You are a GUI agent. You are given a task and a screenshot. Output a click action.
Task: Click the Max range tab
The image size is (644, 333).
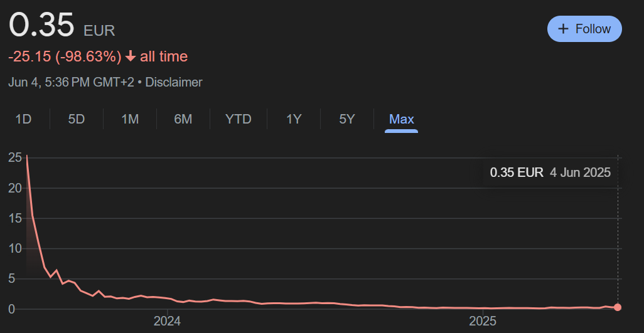tap(401, 119)
